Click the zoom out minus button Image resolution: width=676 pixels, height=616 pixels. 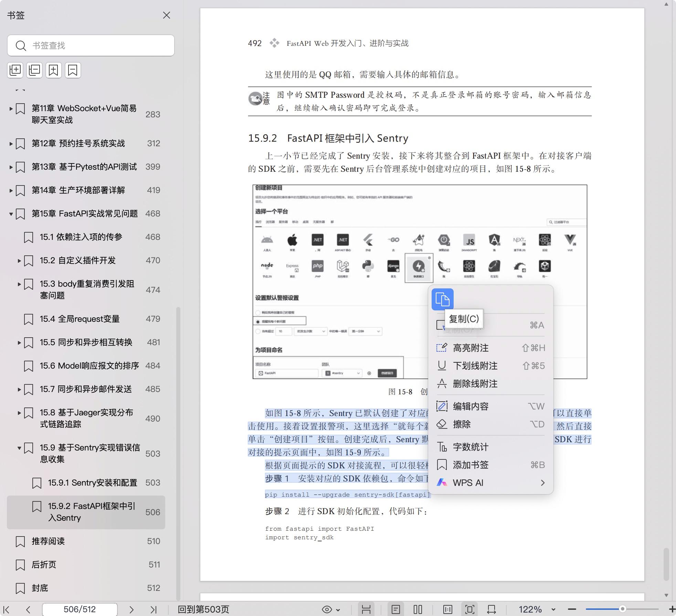(x=572, y=609)
